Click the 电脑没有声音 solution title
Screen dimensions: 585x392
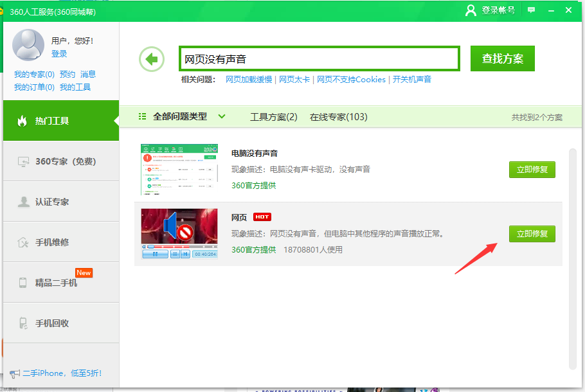tap(255, 154)
